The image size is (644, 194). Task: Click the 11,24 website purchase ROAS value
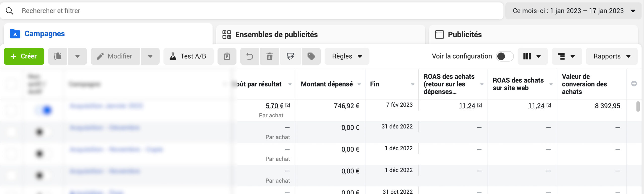pos(536,106)
